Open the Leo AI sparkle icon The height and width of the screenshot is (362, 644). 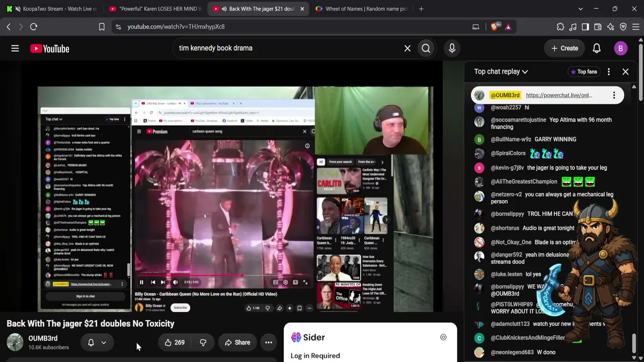coord(610,27)
